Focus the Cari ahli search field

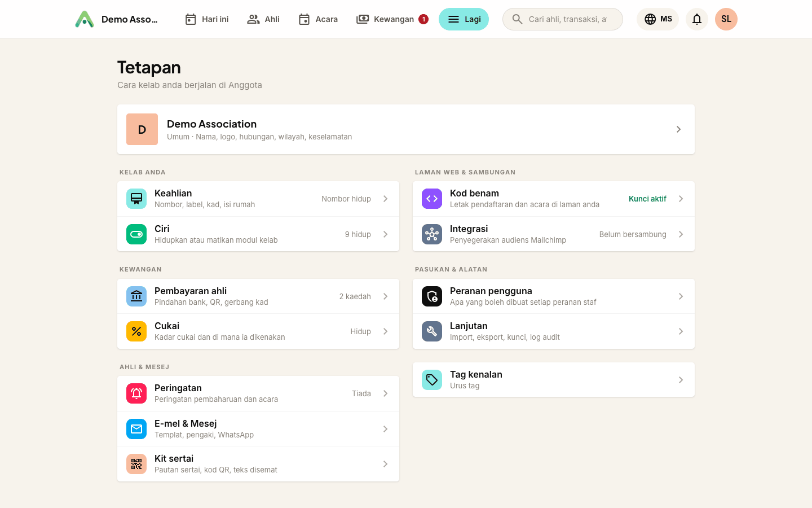[x=563, y=19]
